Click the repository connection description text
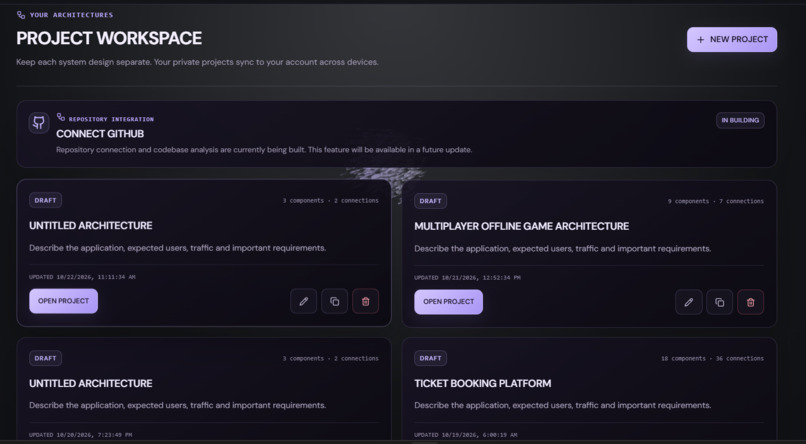This screenshot has height=444, width=806. click(x=264, y=150)
